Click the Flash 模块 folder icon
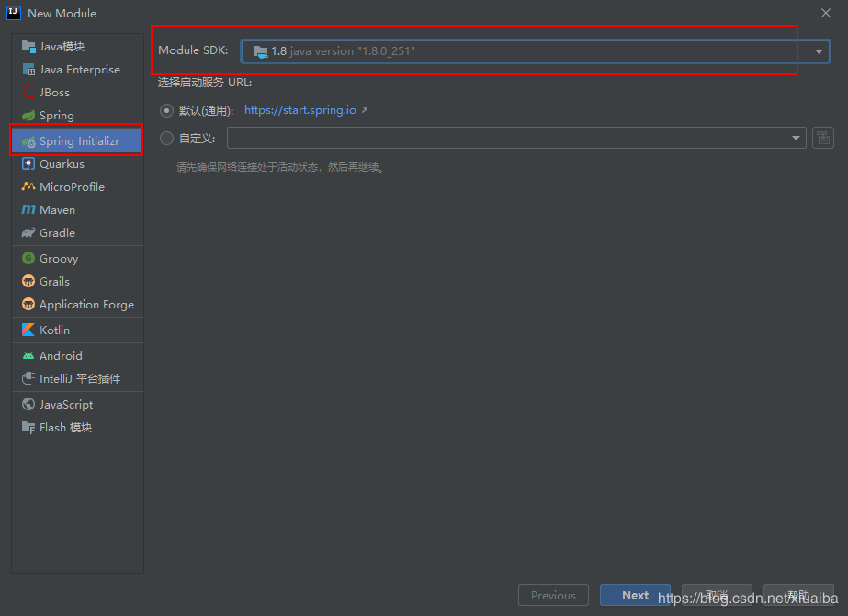 pyautogui.click(x=28, y=428)
